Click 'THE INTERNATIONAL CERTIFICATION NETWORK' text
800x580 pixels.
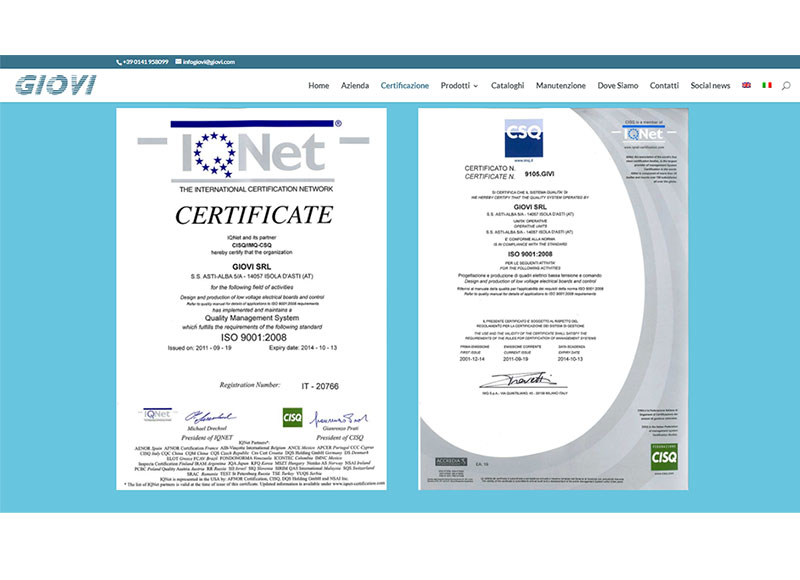click(256, 189)
